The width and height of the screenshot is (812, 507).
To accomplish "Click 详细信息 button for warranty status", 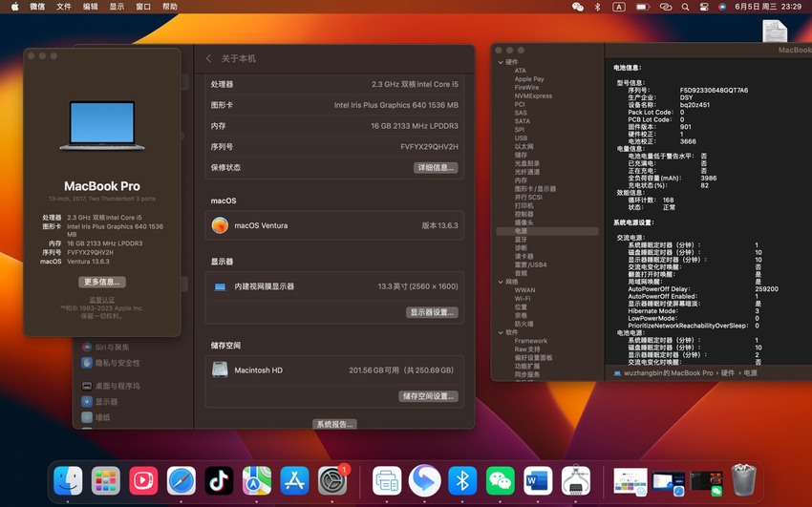I will coord(436,168).
